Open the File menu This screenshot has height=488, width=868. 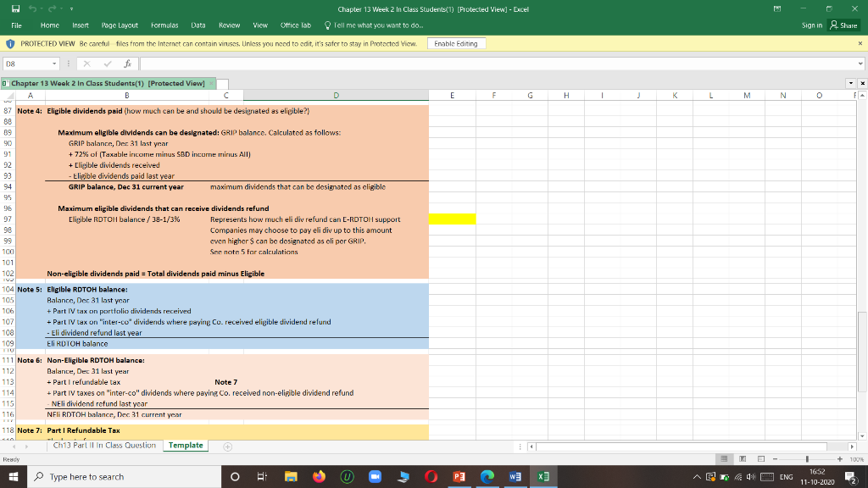(17, 25)
